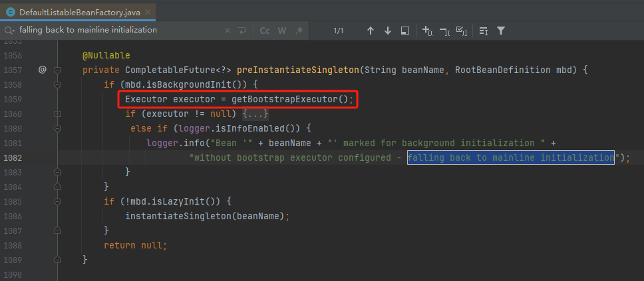Collapse method fold at line 1057

coord(57,70)
